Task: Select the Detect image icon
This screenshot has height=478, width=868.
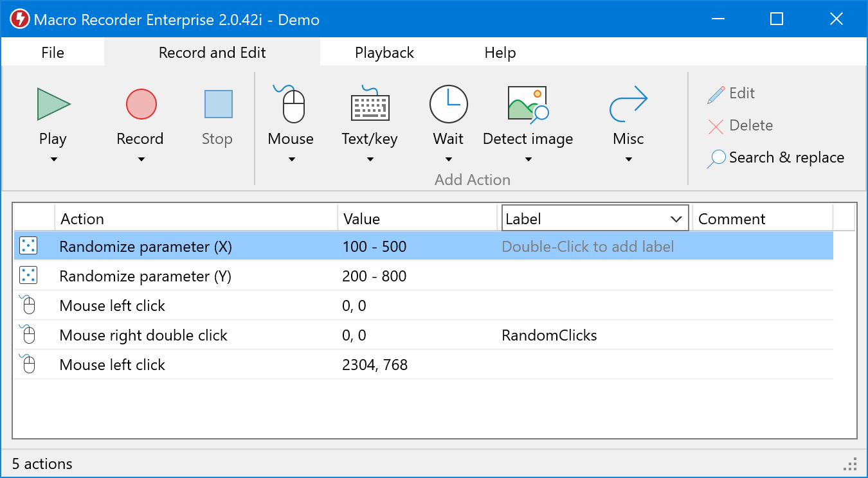Action: [x=527, y=104]
